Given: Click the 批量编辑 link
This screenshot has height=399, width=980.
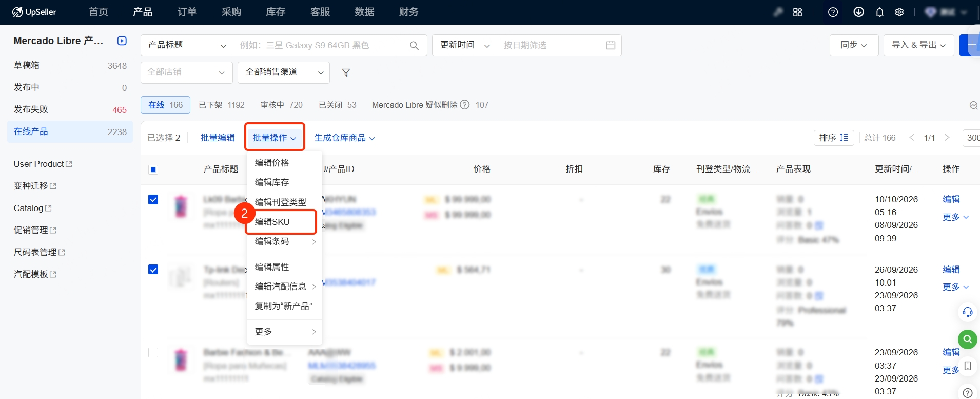Looking at the screenshot, I should pyautogui.click(x=218, y=138).
